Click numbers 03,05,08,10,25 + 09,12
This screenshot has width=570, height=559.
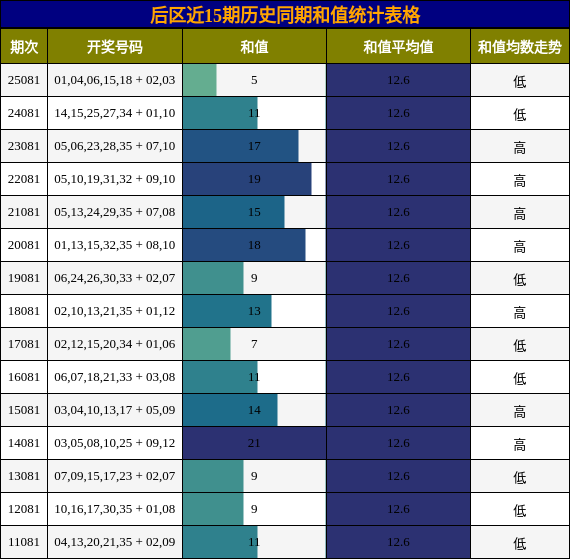(x=115, y=443)
